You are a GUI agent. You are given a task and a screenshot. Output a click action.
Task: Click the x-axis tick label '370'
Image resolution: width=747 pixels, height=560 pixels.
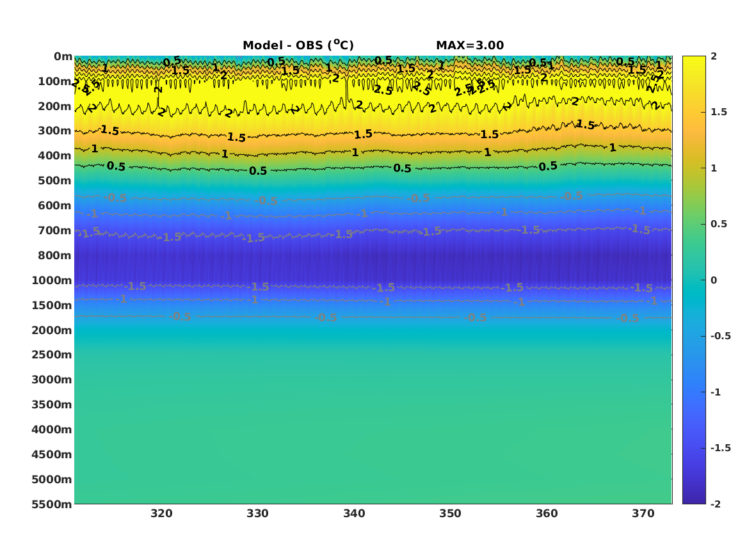[643, 514]
